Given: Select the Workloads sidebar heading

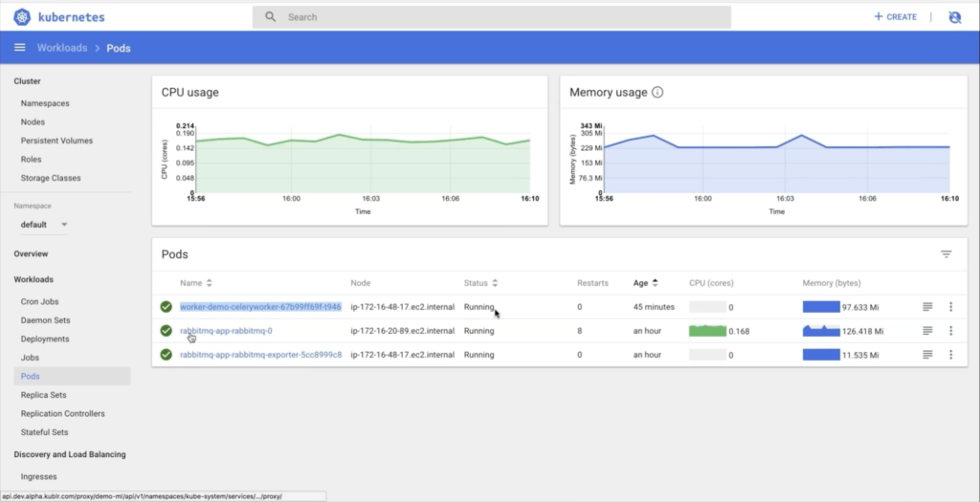Looking at the screenshot, I should pos(33,279).
